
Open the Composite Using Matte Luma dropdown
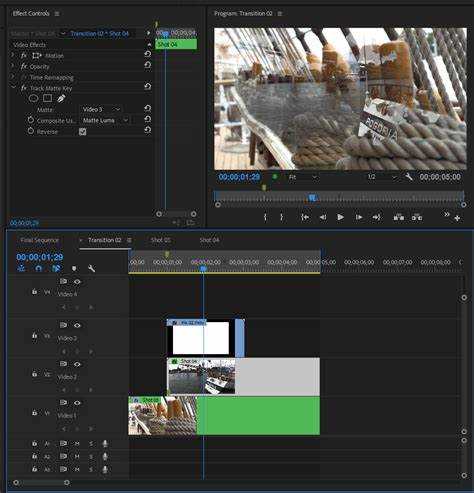pos(105,120)
